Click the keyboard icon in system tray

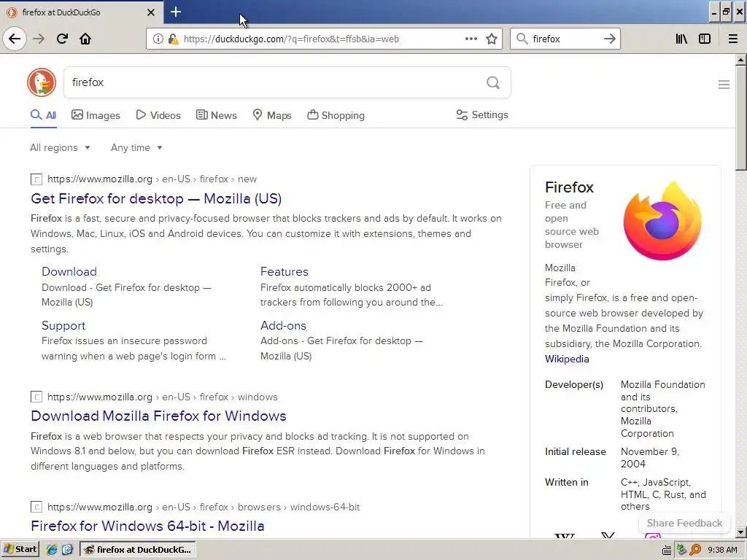coord(667,550)
